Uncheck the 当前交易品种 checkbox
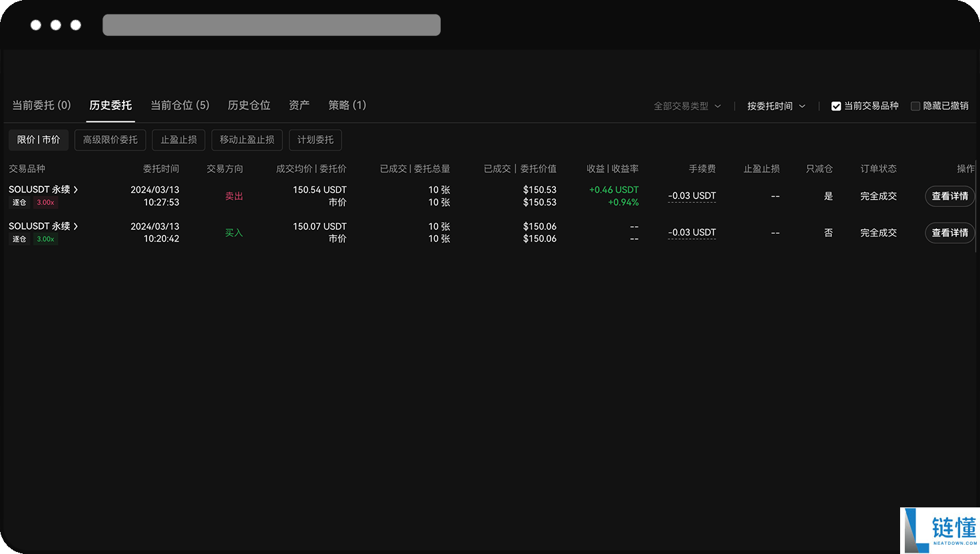Viewport: 980px width, 554px height. [836, 105]
